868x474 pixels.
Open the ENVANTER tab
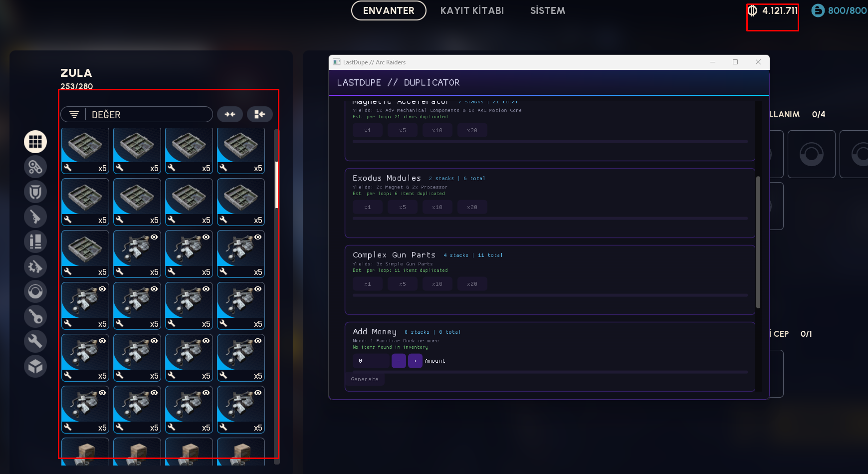pyautogui.click(x=389, y=10)
